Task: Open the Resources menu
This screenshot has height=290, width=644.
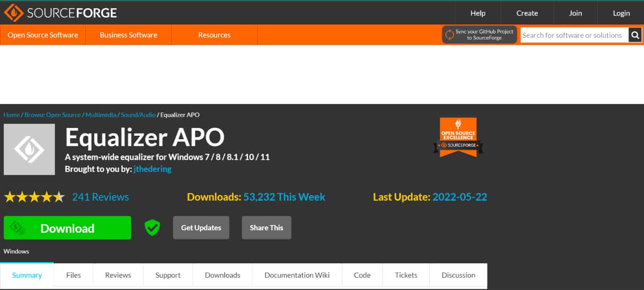Action: (214, 35)
